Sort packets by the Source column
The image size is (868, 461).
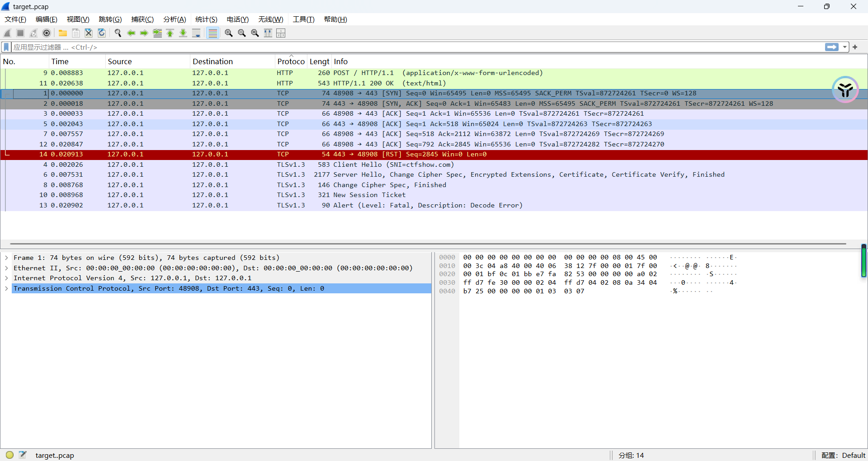[147, 61]
